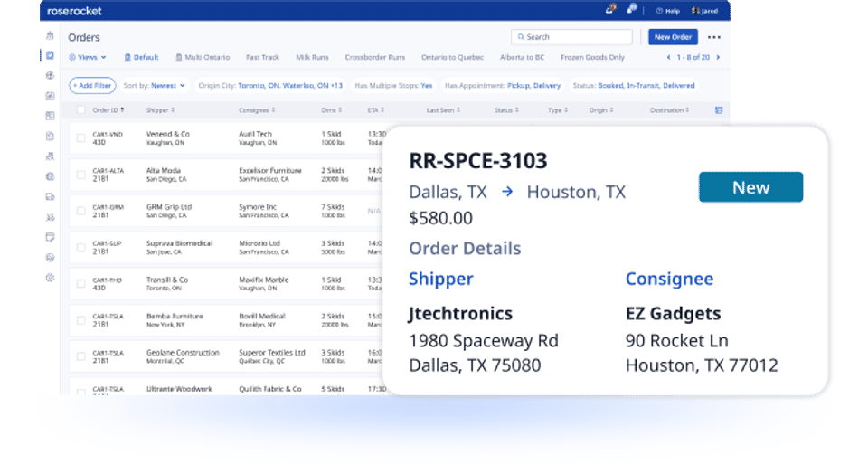The width and height of the screenshot is (868, 474).
Task: Sort table by Status column
Action: coord(506,110)
